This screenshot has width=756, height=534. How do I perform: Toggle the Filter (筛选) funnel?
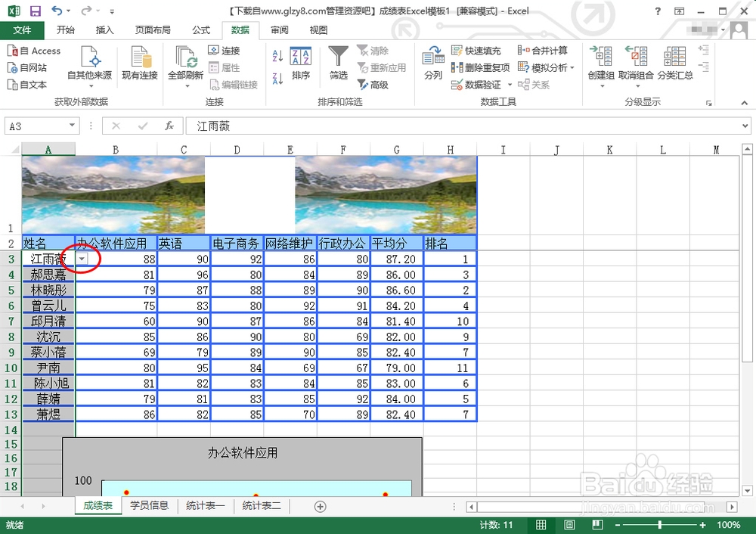pyautogui.click(x=339, y=64)
